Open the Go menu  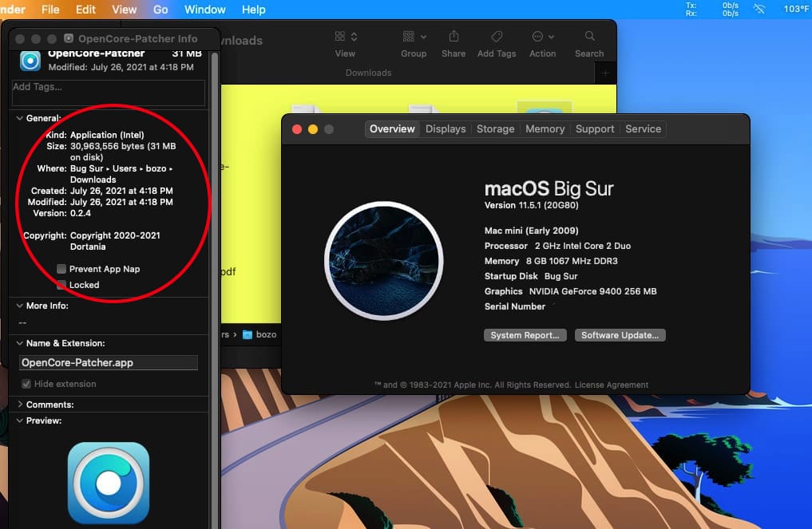tap(160, 10)
